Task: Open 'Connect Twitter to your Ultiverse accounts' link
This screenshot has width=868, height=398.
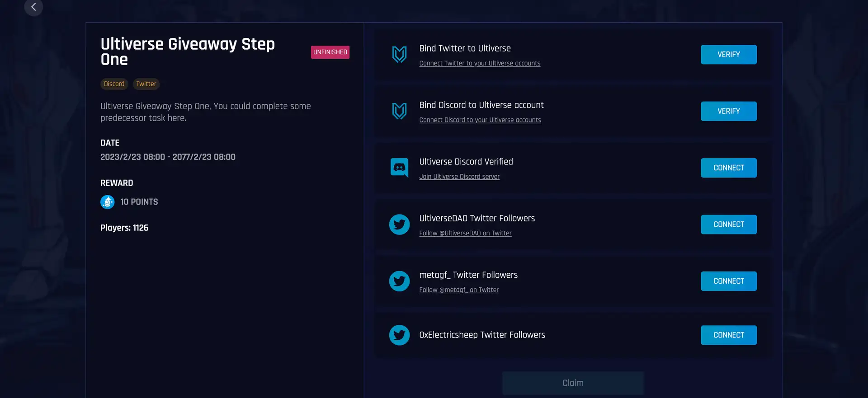Action: tap(479, 63)
